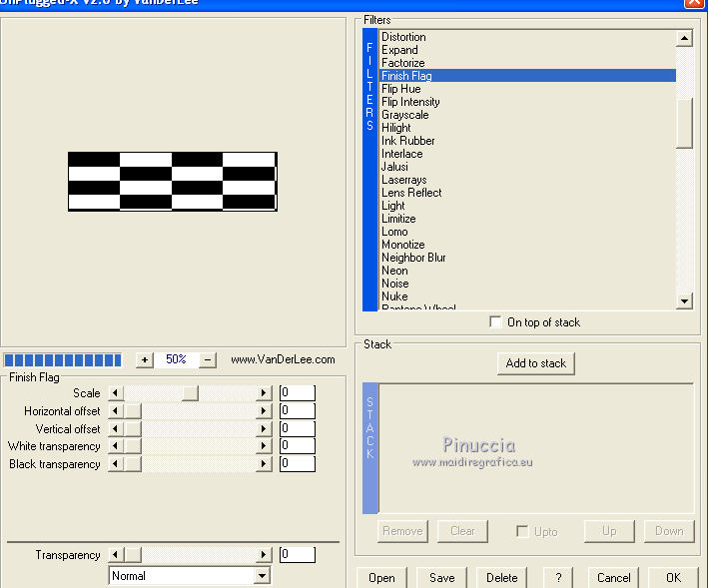
Task: Open help with the question mark button
Action: 558,577
